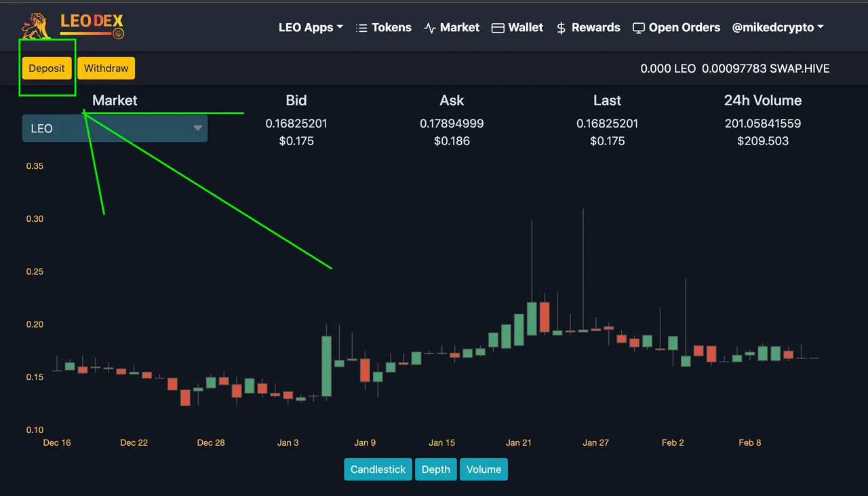Screen dimensions: 868x496
Task: Click the dollar sign icon beside Rewards
Action: 561,28
